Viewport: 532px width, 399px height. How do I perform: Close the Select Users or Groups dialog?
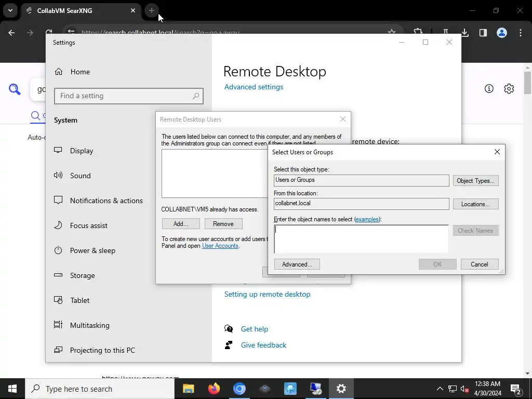click(497, 152)
